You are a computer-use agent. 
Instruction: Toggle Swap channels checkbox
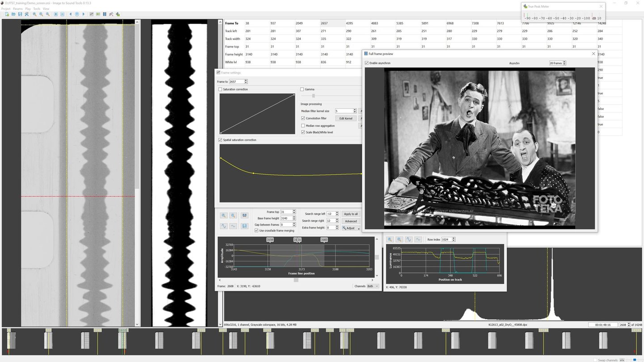595,360
